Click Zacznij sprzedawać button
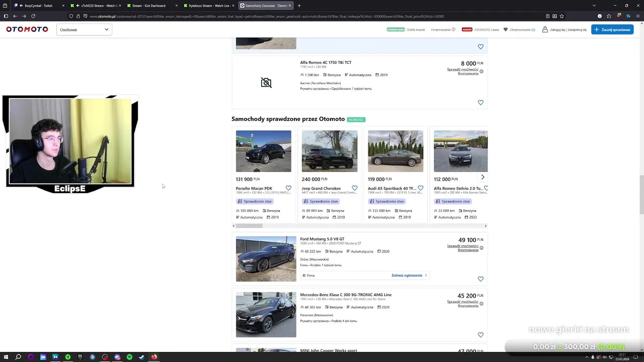Viewport: 644px width, 362px height. tap(612, 30)
